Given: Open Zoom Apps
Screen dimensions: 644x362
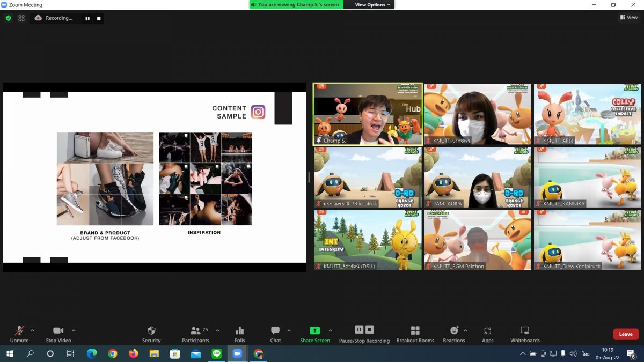Looking at the screenshot, I should tap(487, 334).
